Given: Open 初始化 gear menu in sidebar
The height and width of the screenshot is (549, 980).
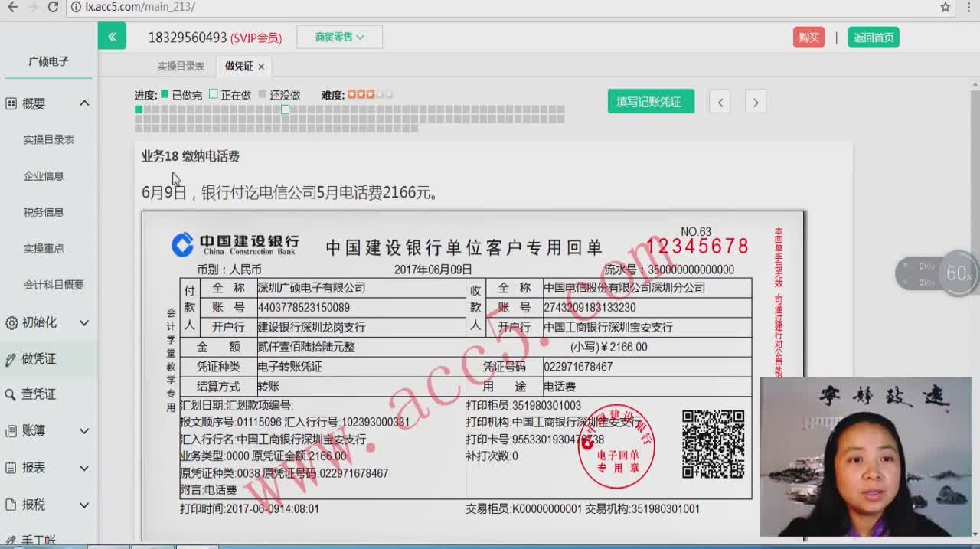Looking at the screenshot, I should tap(47, 322).
